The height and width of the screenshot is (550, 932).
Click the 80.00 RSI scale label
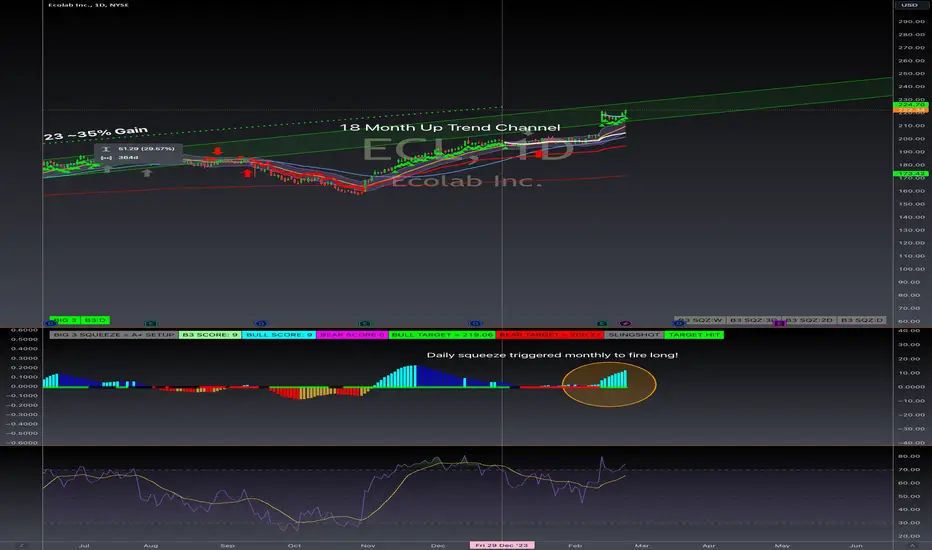tap(909, 457)
